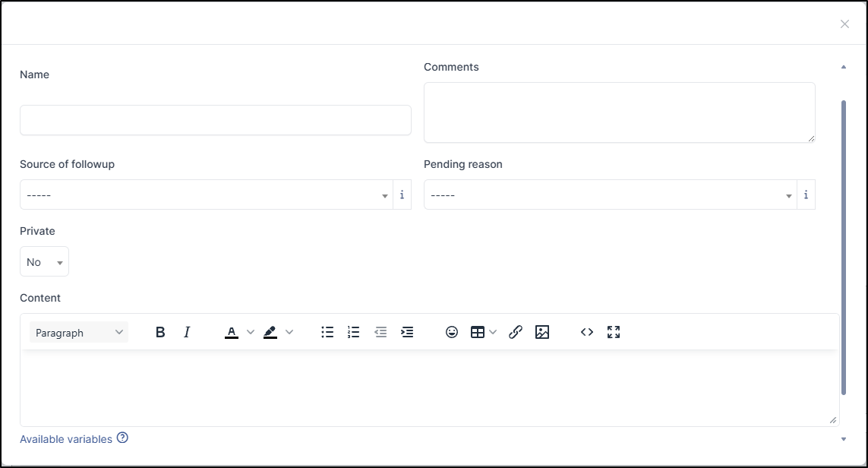Open the emoji picker
Screen dimensions: 868x468
(x=452, y=332)
